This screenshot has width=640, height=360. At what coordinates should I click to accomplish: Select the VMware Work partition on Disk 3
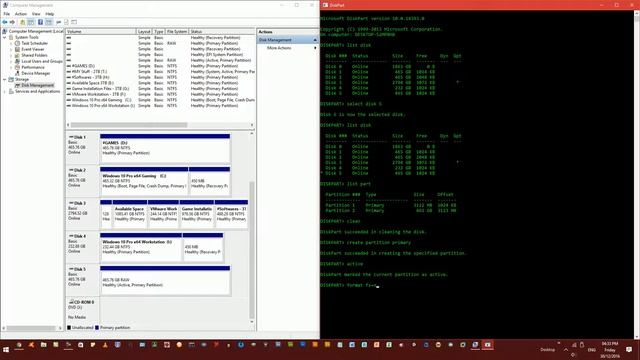163,214
